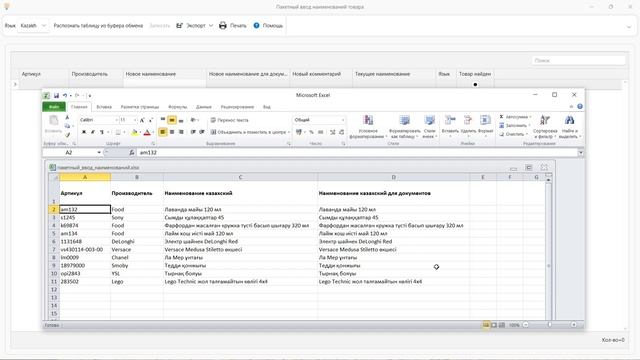Click the Экспорт button
The height and width of the screenshot is (360, 640).
coord(191,25)
